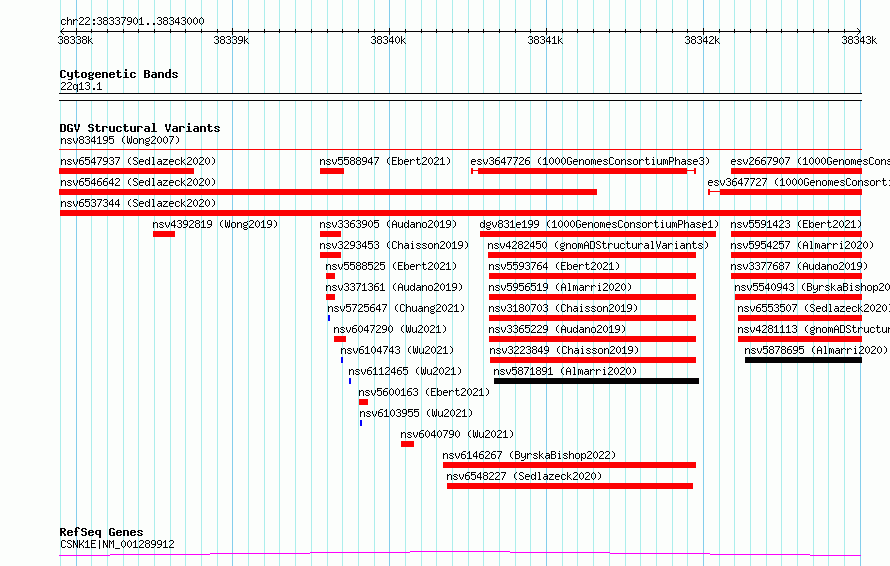Click nsv5540943 ByrskaBishop variant label
890x566 pixels.
[812, 287]
